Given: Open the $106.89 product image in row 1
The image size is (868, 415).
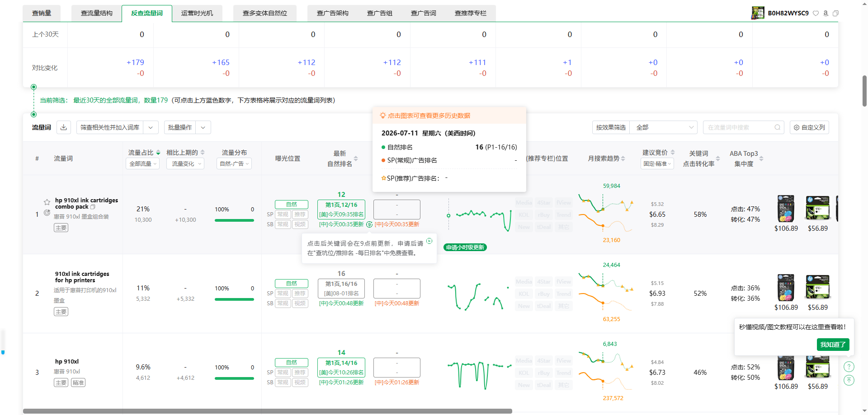Looking at the screenshot, I should click(786, 209).
